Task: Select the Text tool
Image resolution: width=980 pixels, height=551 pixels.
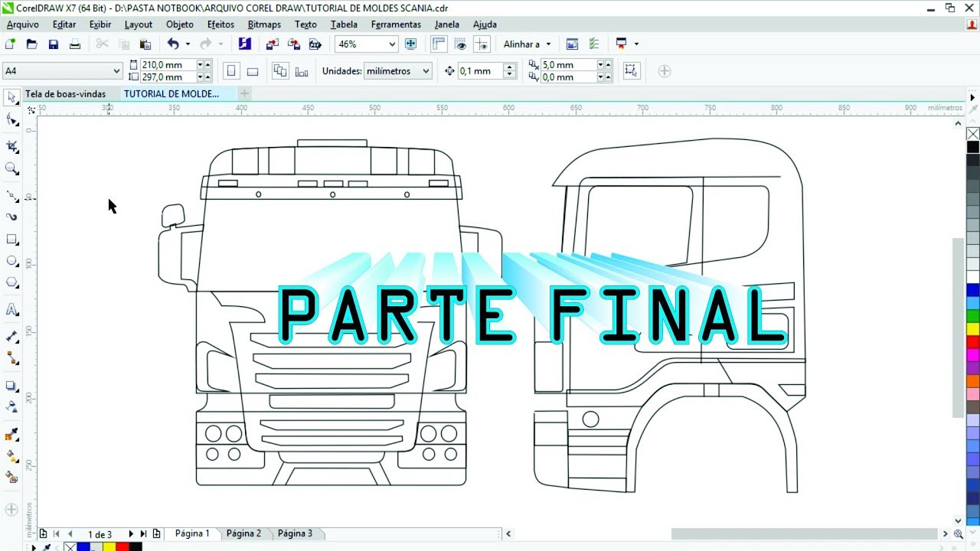Action: point(11,310)
